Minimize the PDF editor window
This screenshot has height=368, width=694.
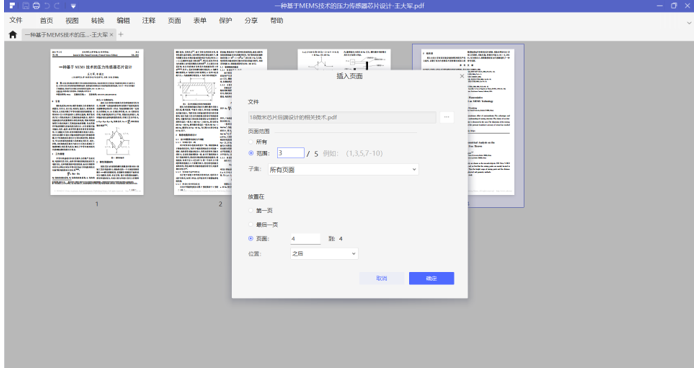click(660, 6)
